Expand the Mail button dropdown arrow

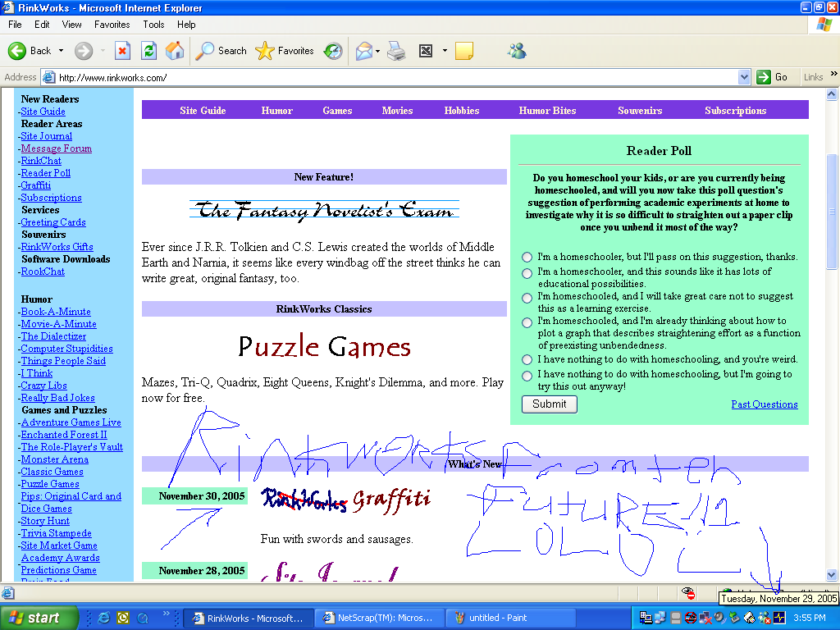pos(377,51)
